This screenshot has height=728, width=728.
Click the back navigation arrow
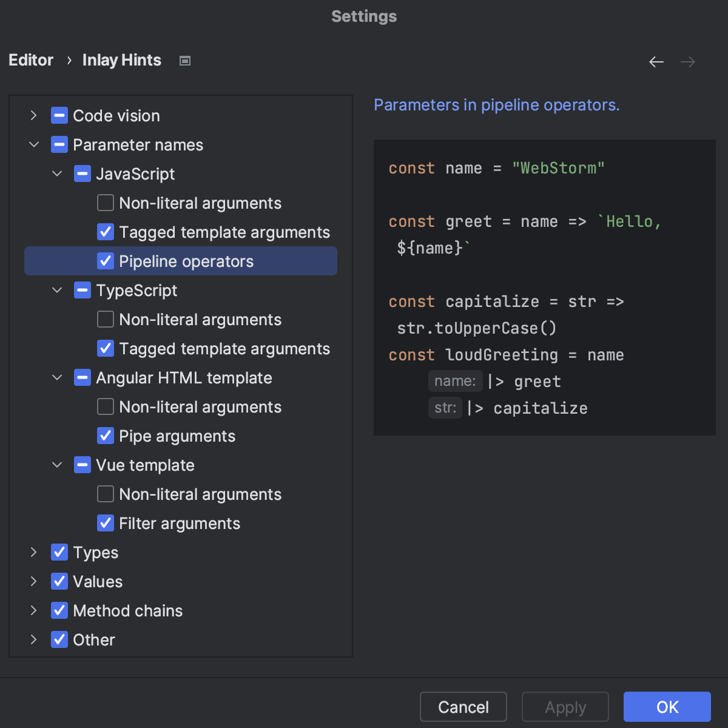tap(656, 61)
